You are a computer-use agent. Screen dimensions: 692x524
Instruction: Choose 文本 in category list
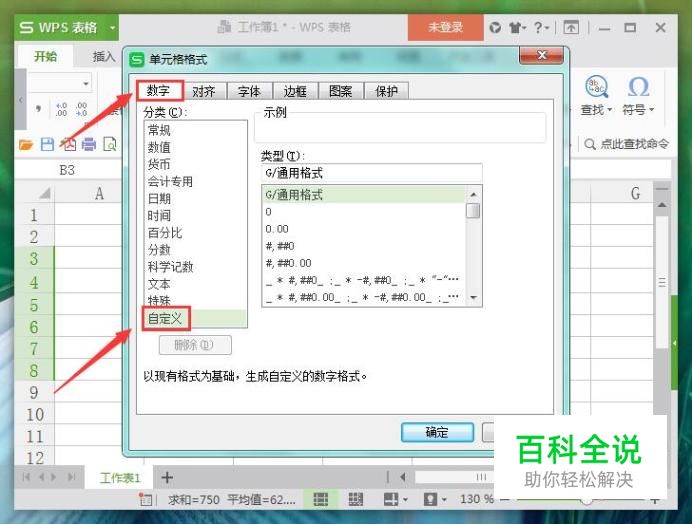click(x=195, y=284)
